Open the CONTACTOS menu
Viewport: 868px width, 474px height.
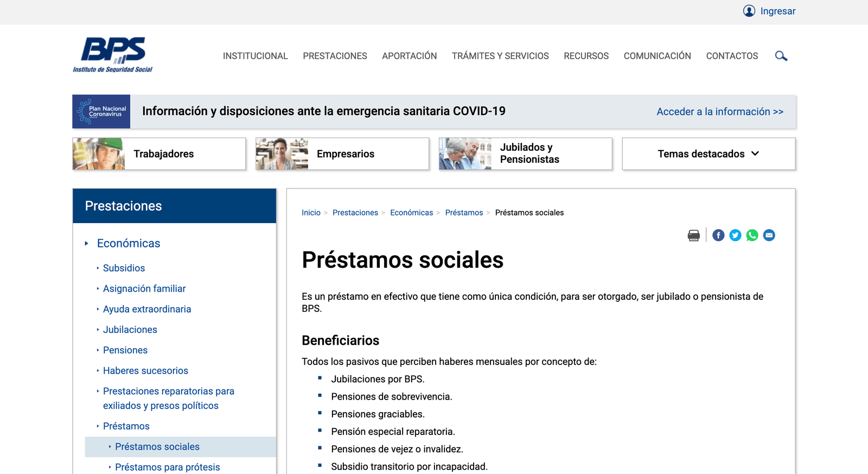click(x=732, y=56)
